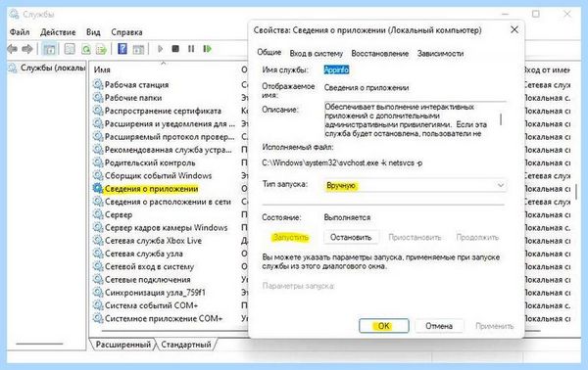Click gear icon beside Системное приложение COM+

[98, 318]
